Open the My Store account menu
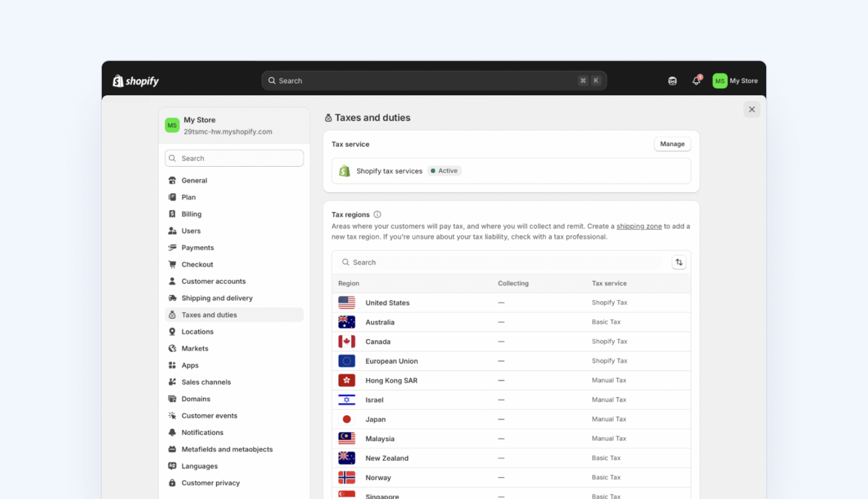Image resolution: width=868 pixels, height=499 pixels. [735, 81]
